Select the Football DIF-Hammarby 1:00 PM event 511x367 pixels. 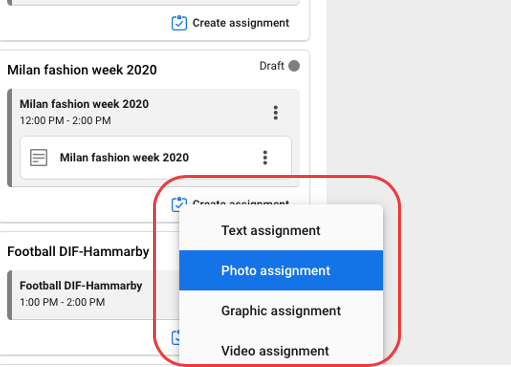(x=93, y=295)
